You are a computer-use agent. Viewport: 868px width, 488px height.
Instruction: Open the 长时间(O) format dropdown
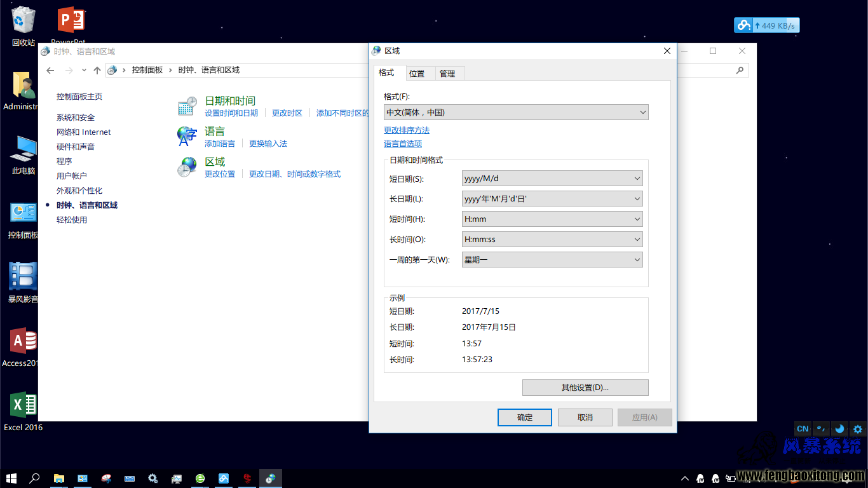(x=552, y=240)
